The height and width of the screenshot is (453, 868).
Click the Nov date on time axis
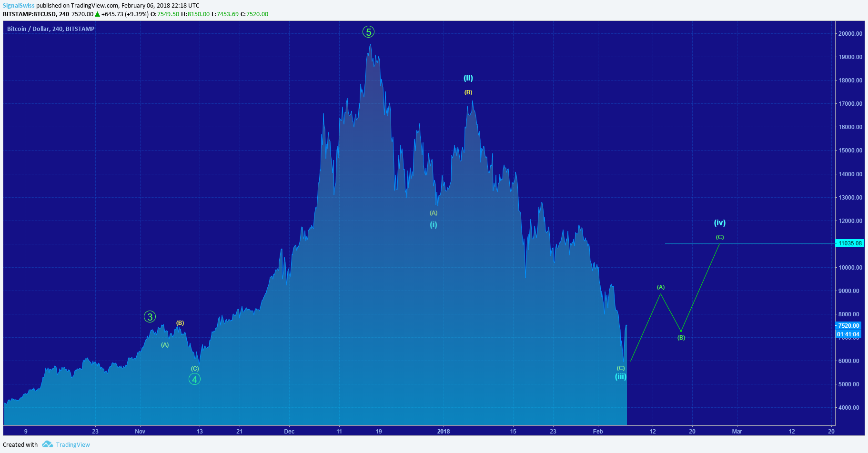[140, 432]
